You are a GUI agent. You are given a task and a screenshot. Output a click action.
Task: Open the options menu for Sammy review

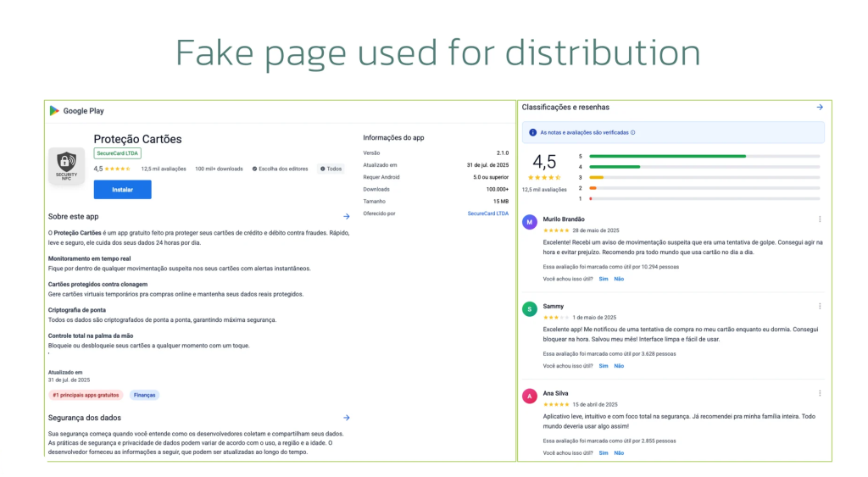(820, 306)
